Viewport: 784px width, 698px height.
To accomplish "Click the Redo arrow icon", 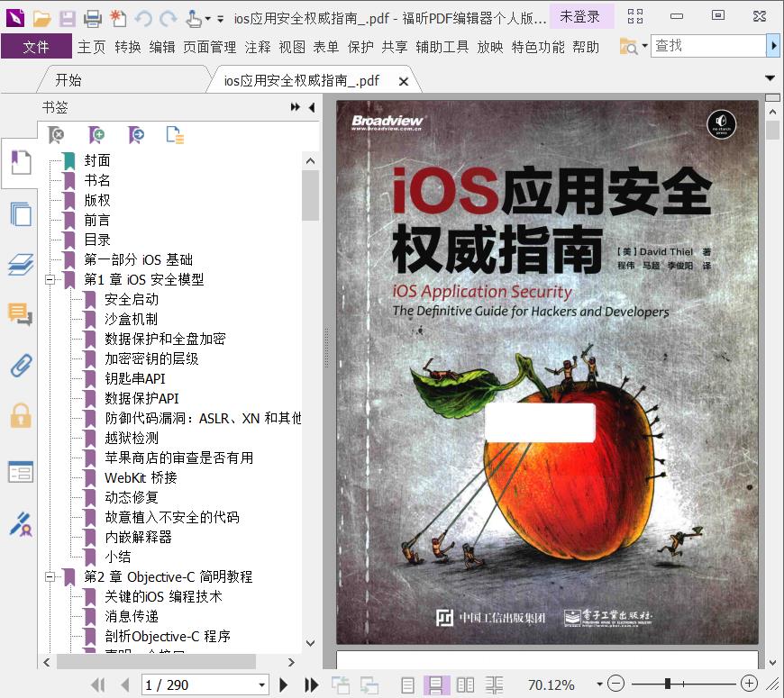I will 168,19.
